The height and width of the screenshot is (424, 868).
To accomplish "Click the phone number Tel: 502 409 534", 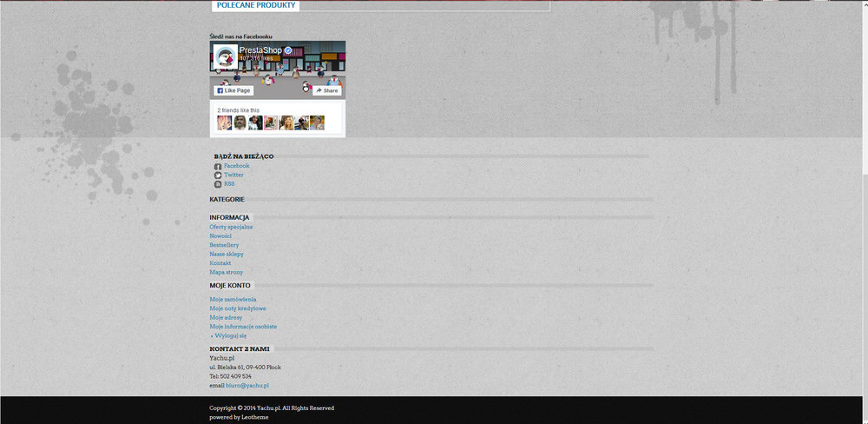I will click(x=230, y=376).
